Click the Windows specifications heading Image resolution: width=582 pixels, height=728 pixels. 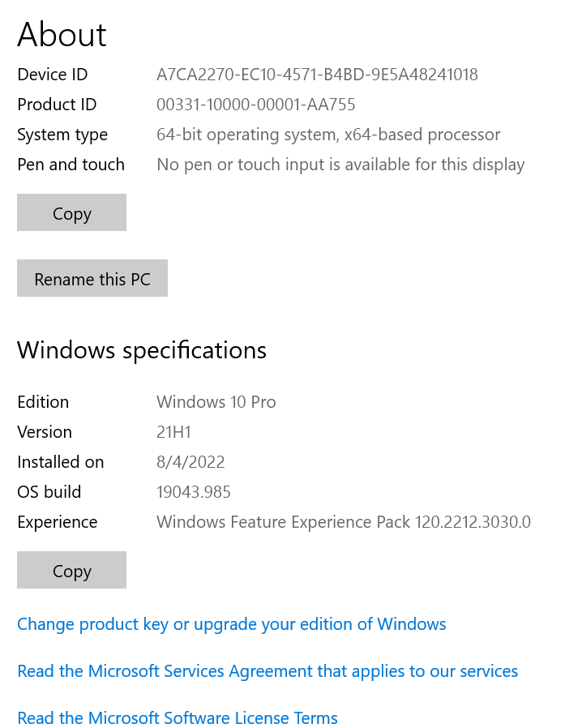pos(141,350)
